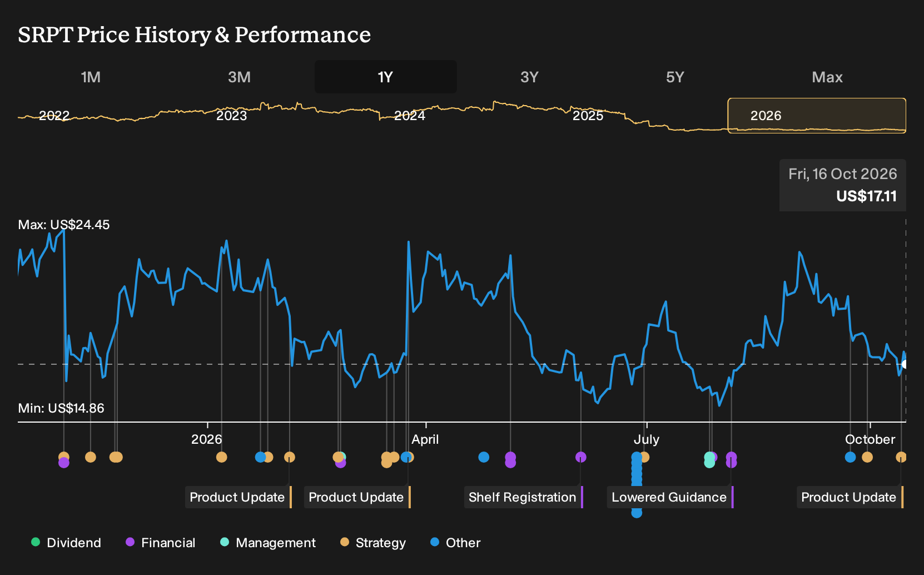Open the Lowered Guidance event label
Screen dimensions: 924x575
tap(670, 497)
